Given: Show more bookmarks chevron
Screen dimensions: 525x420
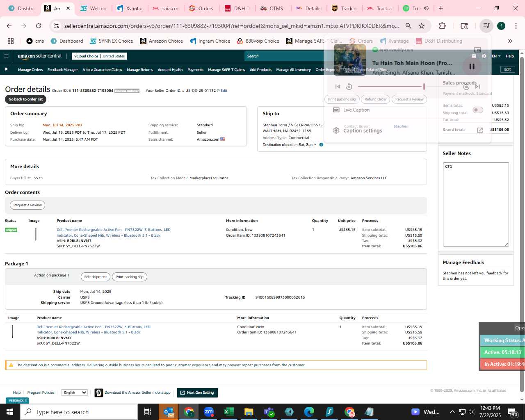Looking at the screenshot, I should [510, 41].
